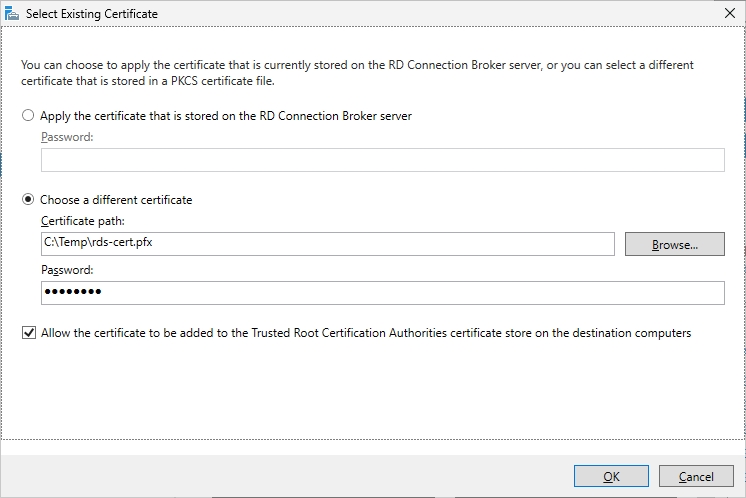Click the "Password:" label above the masked password
The width and height of the screenshot is (746, 498).
[67, 270]
